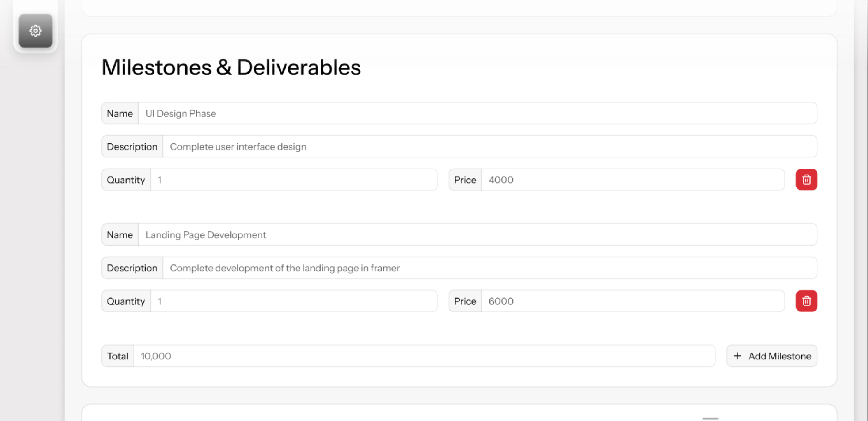Select the Total field showing 10,000
This screenshot has height=421, width=868.
coord(424,356)
